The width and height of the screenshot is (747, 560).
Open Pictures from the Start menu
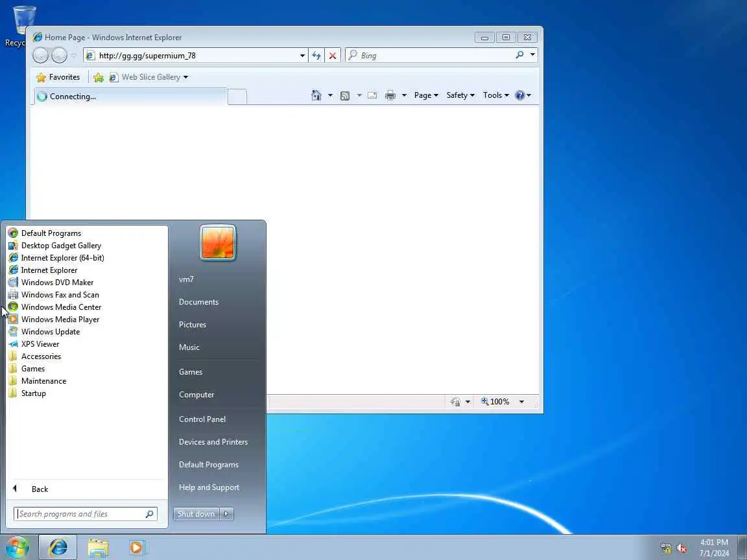click(193, 325)
